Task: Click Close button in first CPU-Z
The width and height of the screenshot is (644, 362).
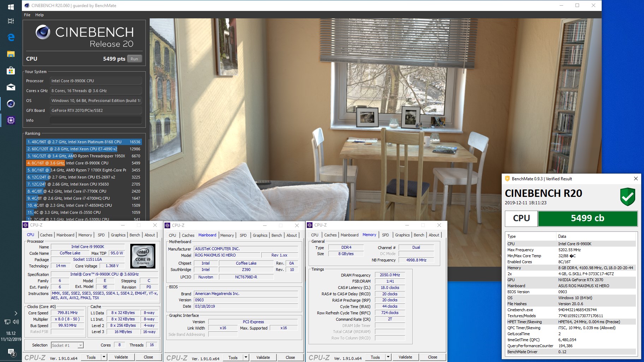Action: click(x=148, y=357)
